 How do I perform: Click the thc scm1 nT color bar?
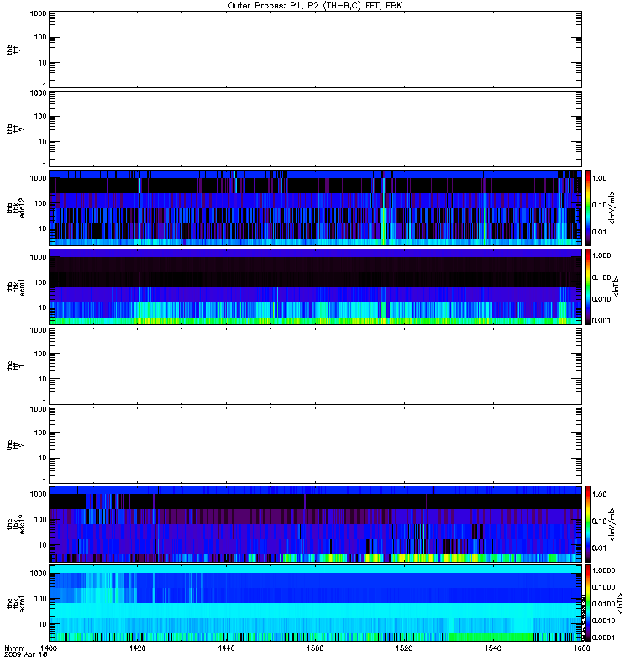coord(588,603)
